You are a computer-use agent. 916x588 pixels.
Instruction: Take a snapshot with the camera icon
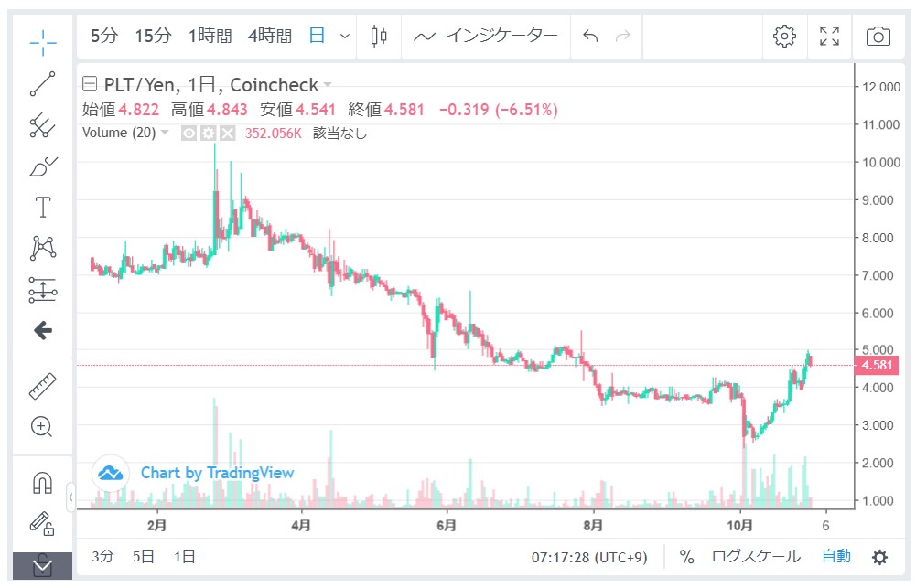[878, 37]
